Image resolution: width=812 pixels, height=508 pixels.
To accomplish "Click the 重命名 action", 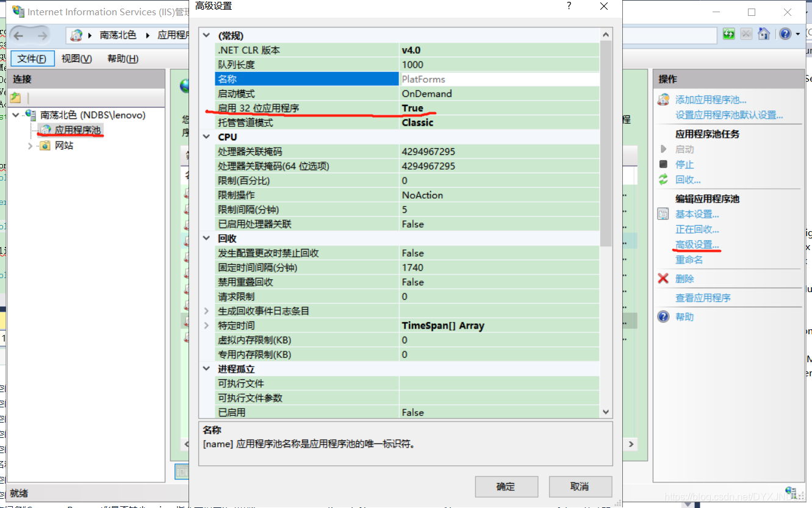I will (x=689, y=260).
